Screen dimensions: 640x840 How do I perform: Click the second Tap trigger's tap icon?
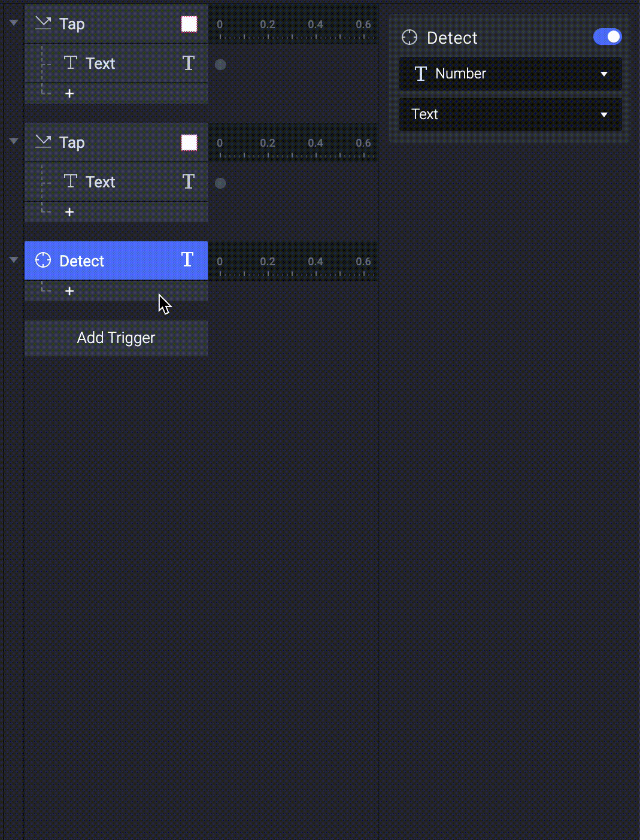click(x=43, y=142)
